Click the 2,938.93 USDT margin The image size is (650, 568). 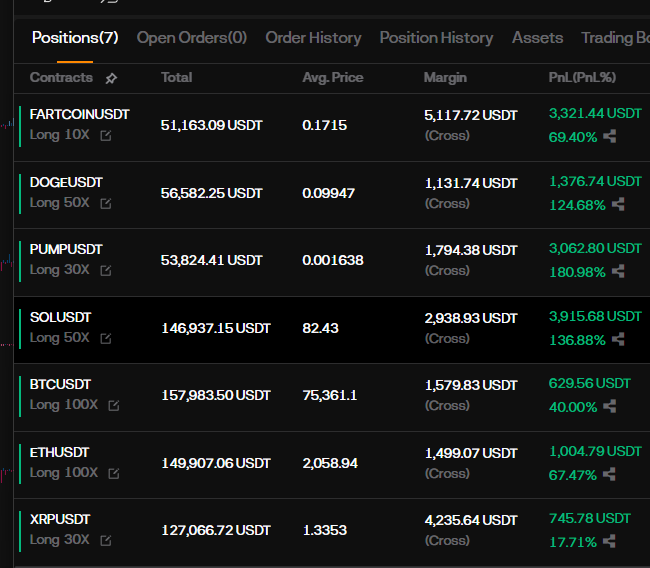click(x=471, y=318)
